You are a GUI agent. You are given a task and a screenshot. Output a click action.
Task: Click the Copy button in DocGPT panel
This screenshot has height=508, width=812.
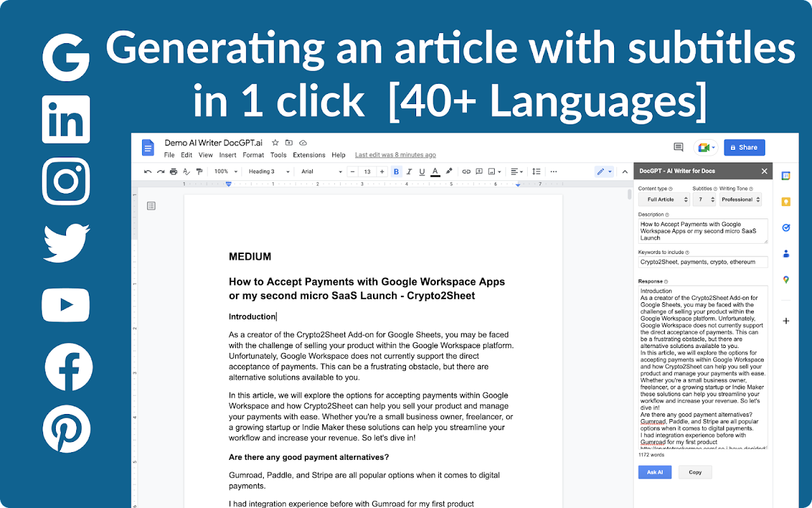(x=695, y=472)
